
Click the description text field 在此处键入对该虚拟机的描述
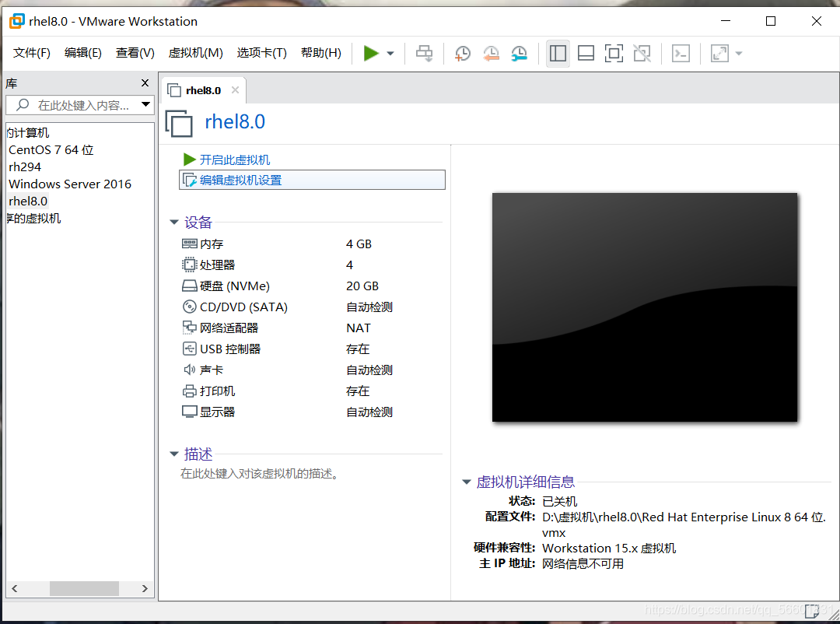click(261, 474)
